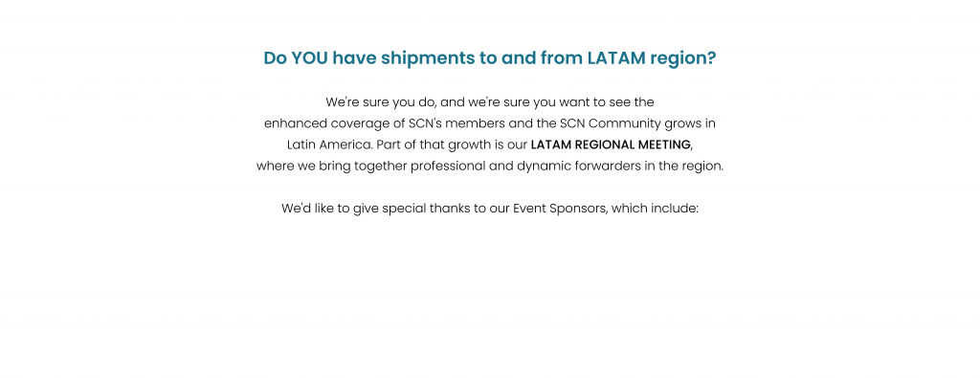The image size is (980, 378).
Task: Click the 'We'd like to give special thanks' sentence
Action: pyautogui.click(x=489, y=209)
